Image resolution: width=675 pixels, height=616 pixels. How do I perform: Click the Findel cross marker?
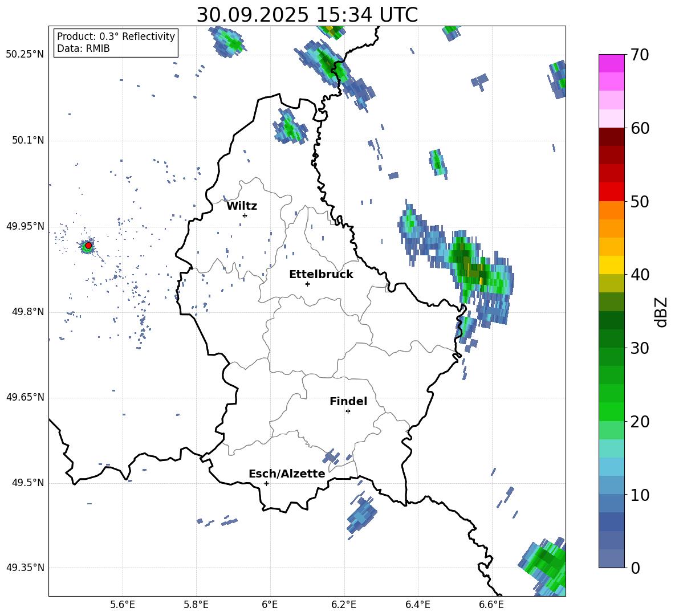pos(348,411)
